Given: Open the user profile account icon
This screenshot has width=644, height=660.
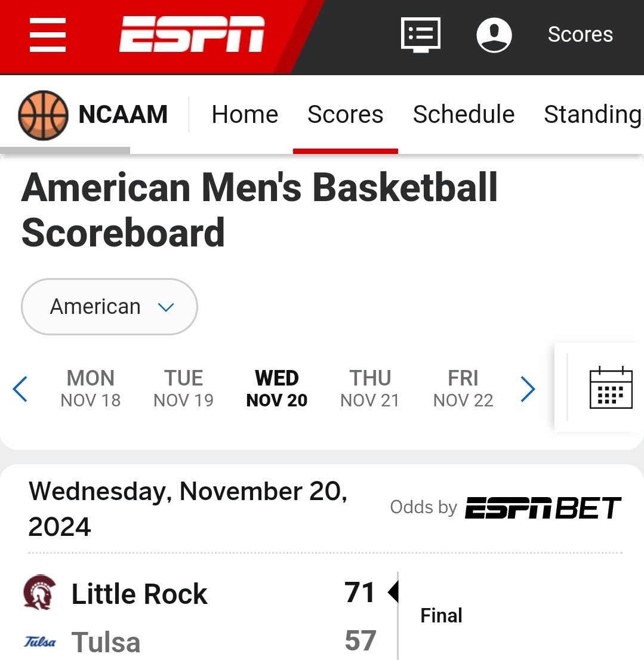Looking at the screenshot, I should pyautogui.click(x=494, y=35).
